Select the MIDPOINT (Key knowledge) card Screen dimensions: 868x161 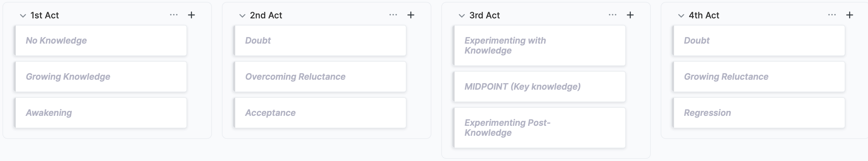pos(539,86)
